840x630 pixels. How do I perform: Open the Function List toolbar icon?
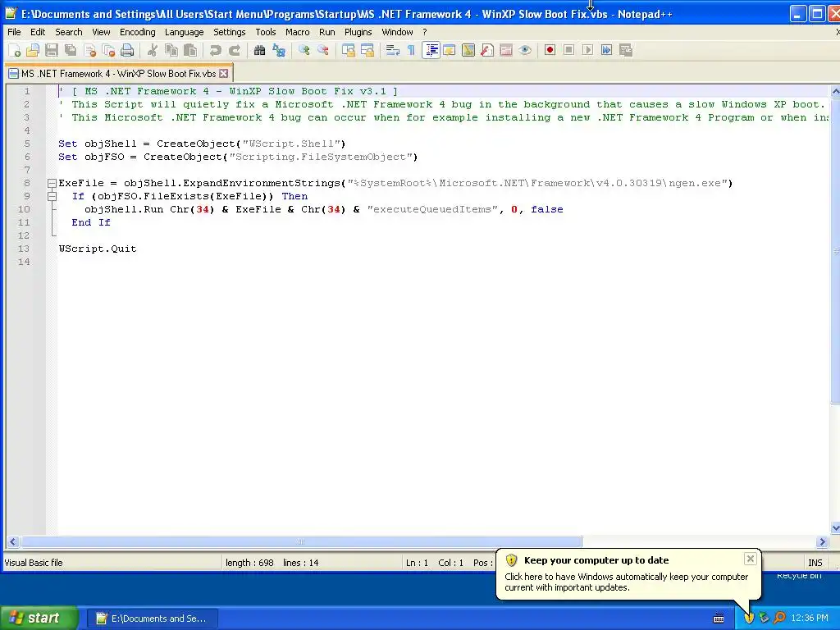487,50
